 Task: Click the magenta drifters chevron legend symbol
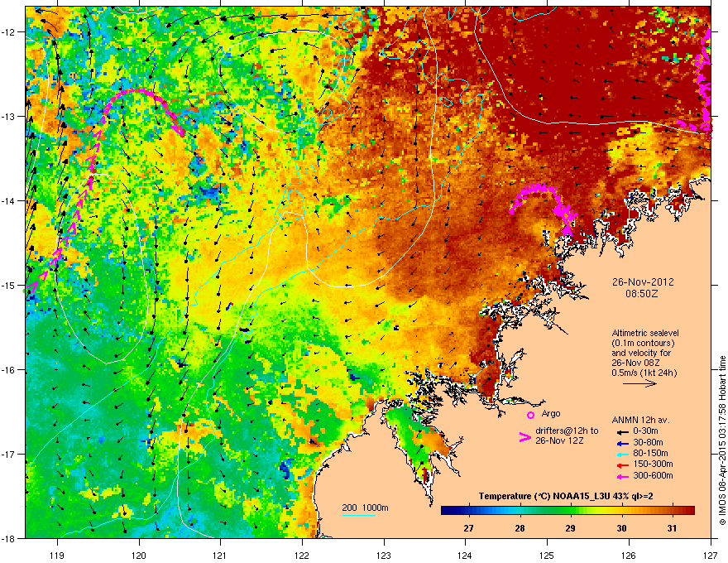point(524,437)
